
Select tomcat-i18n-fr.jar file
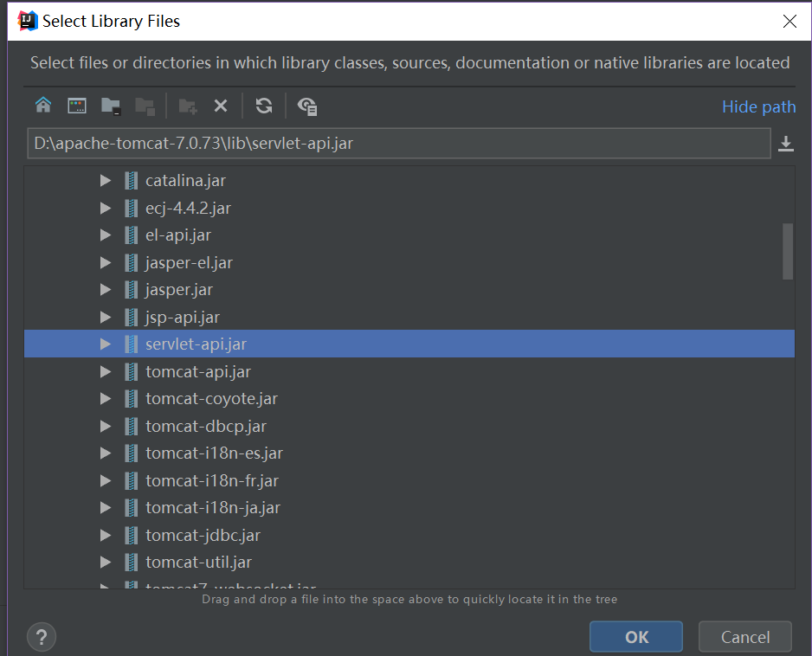[212, 480]
